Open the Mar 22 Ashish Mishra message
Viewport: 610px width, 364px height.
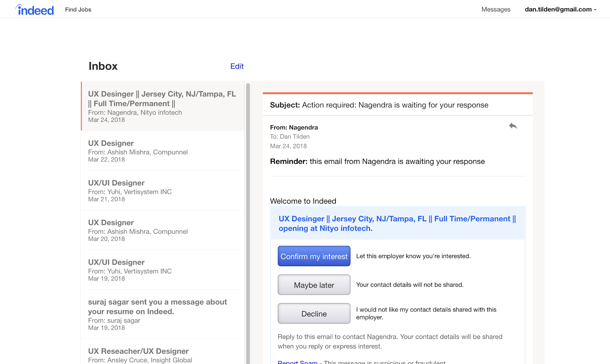click(162, 151)
